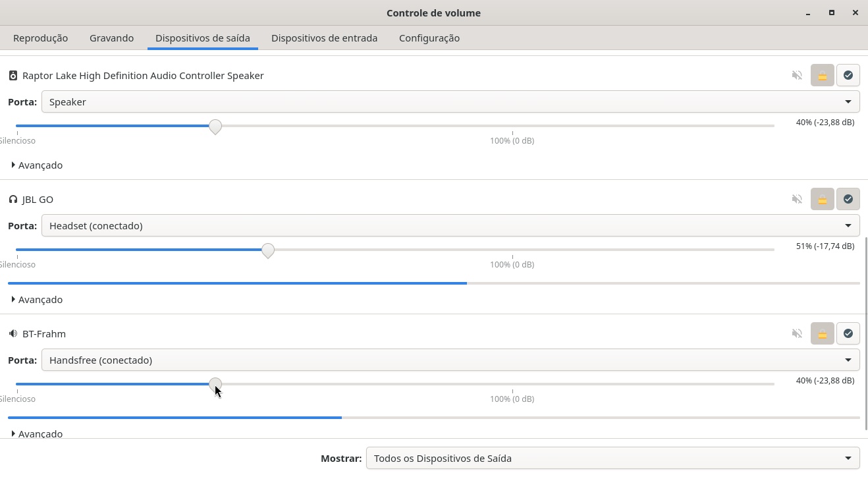The width and height of the screenshot is (868, 477).
Task: Mute the JBL GO output
Action: tap(797, 199)
